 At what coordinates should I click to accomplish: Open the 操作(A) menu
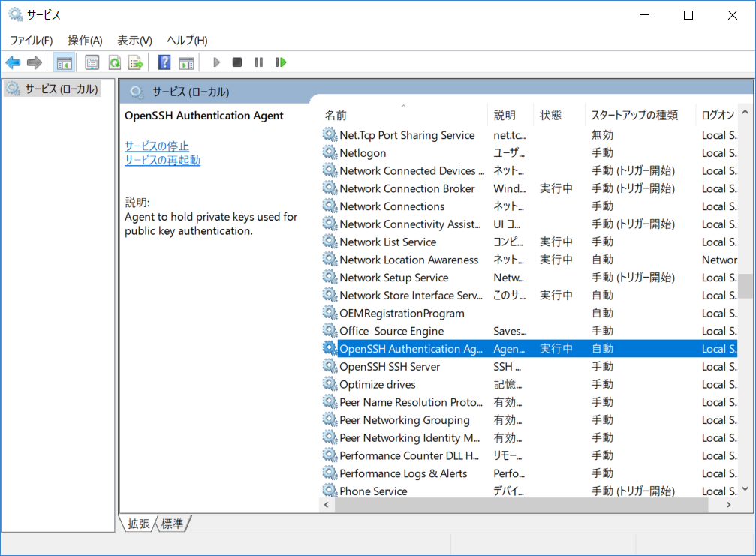86,41
